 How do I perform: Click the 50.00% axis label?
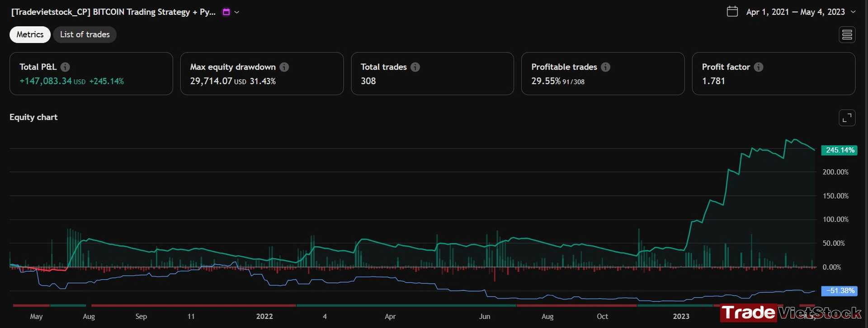click(x=834, y=244)
